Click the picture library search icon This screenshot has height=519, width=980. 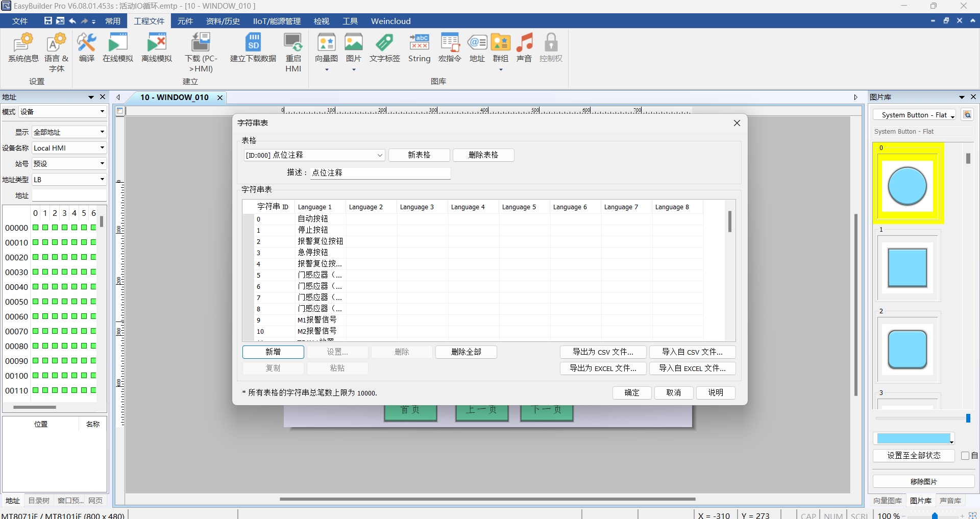(x=967, y=115)
